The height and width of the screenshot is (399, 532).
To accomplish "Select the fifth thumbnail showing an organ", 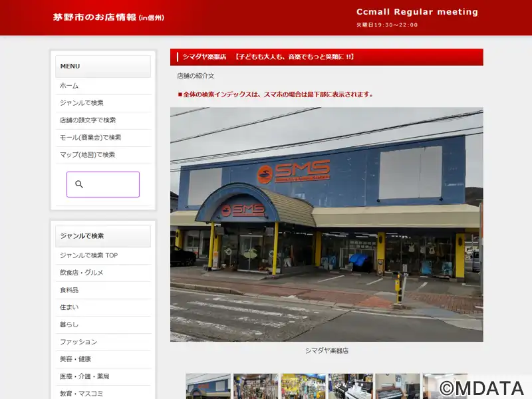I will pyautogui.click(x=398, y=386).
